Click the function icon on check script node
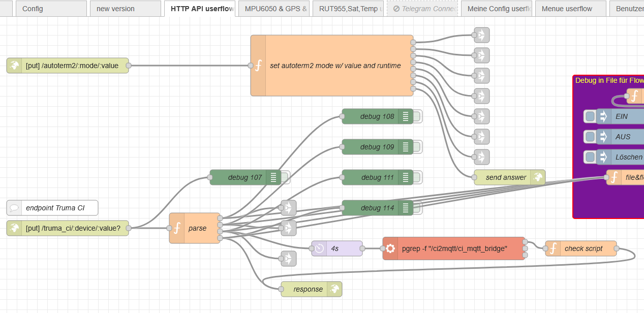Image resolution: width=644 pixels, height=313 pixels. (x=553, y=248)
